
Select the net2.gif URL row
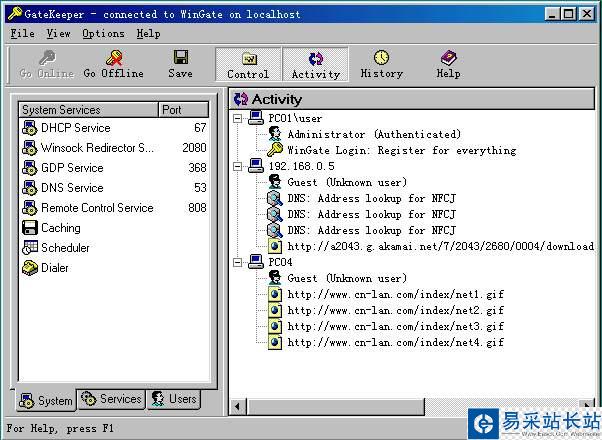click(x=395, y=310)
